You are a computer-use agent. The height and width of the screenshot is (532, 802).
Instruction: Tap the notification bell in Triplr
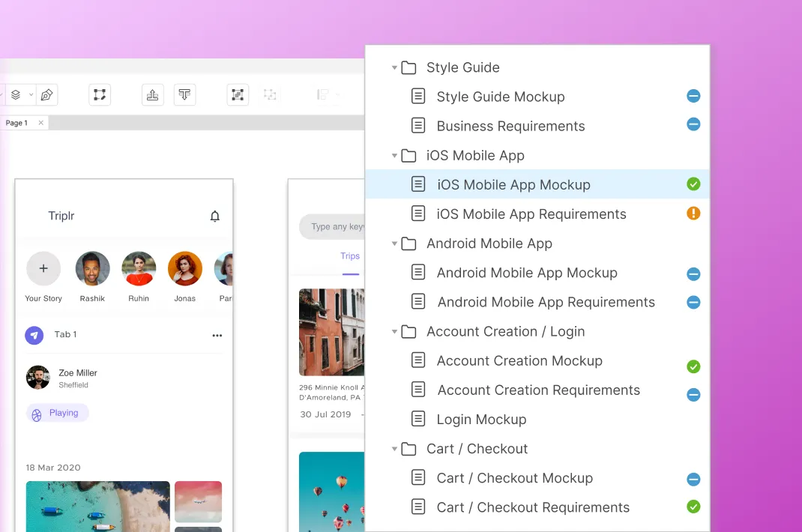tap(215, 217)
